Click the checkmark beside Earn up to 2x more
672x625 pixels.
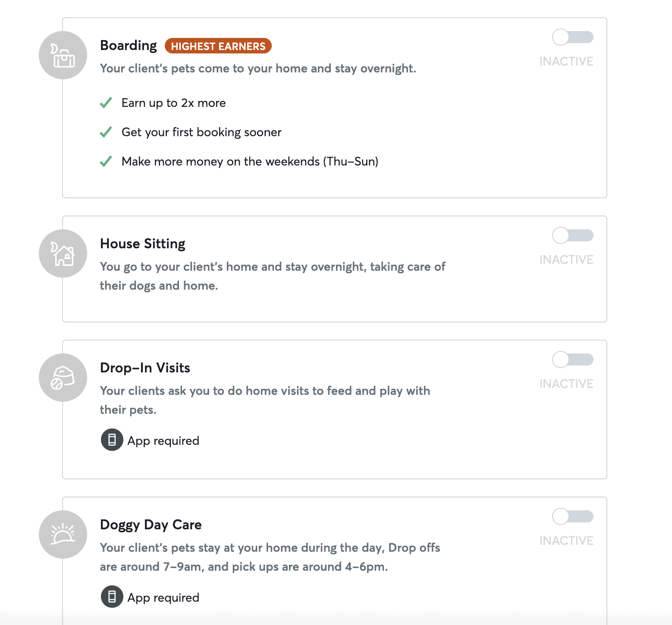pos(106,103)
